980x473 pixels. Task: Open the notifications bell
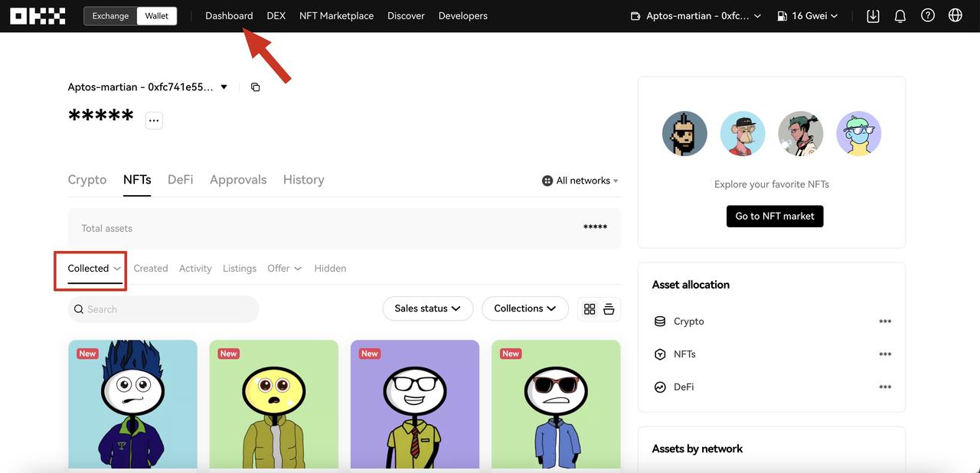click(900, 16)
